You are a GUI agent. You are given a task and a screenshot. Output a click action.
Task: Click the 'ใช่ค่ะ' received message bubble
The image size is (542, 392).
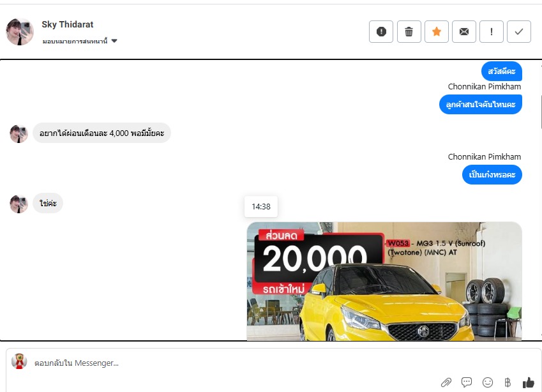coord(48,203)
